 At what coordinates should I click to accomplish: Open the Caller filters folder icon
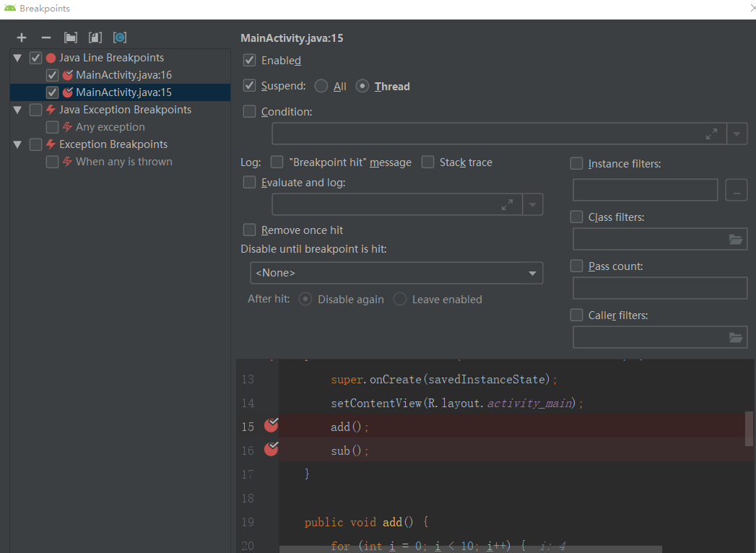736,337
